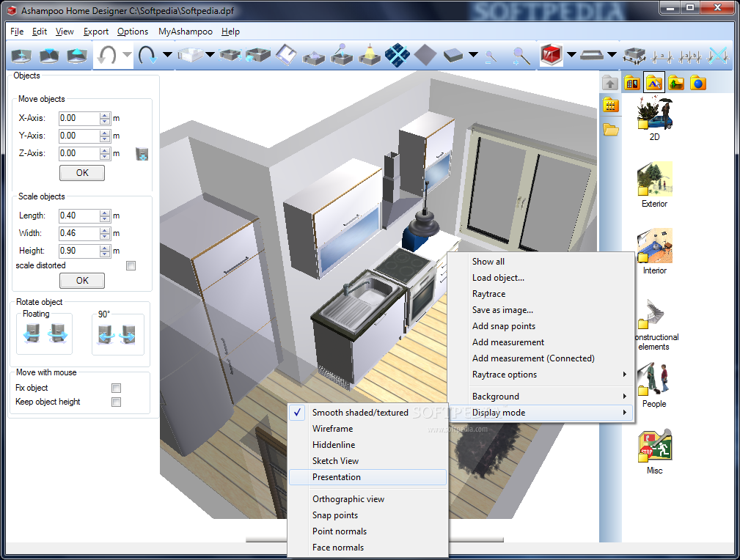Image resolution: width=740 pixels, height=560 pixels.
Task: Click OK under Move objects
Action: point(82,173)
